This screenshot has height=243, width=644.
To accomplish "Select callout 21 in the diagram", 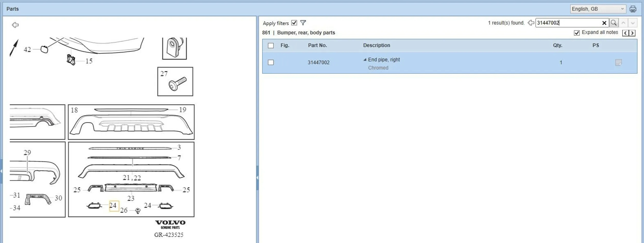I will click(126, 178).
